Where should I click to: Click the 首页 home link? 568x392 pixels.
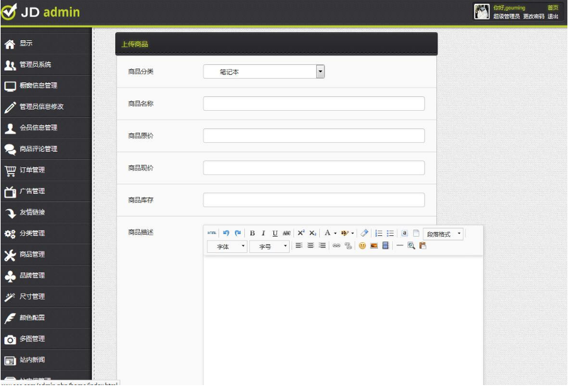553,8
